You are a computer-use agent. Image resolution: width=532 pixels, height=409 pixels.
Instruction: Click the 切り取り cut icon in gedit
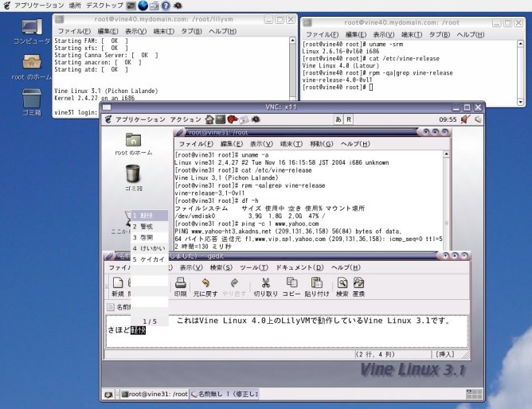pyautogui.click(x=266, y=286)
